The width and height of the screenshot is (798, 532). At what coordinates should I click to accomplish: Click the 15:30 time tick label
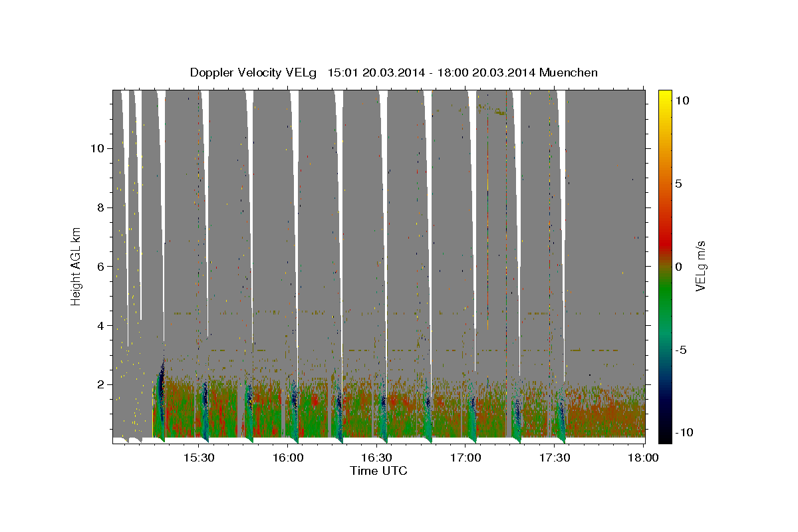[198, 458]
